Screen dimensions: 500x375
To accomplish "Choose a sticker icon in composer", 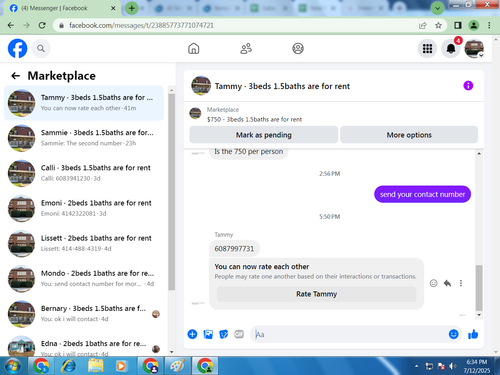I will (224, 334).
